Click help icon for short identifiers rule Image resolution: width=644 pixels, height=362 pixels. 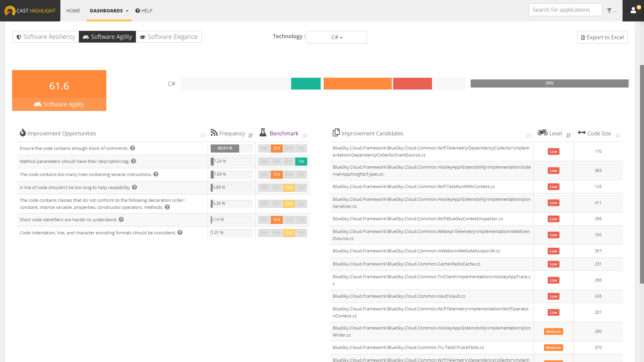click(x=121, y=220)
